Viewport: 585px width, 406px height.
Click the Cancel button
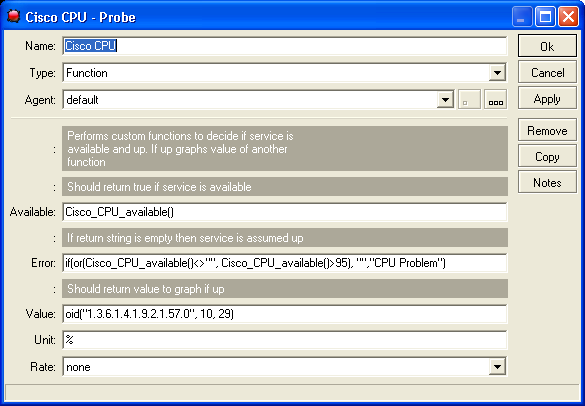coord(547,72)
